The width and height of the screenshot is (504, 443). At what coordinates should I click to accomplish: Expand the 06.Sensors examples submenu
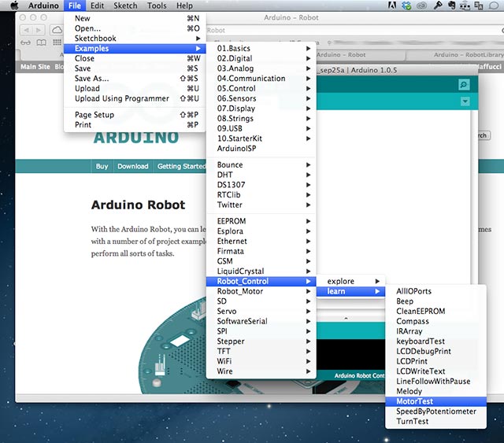(x=261, y=98)
